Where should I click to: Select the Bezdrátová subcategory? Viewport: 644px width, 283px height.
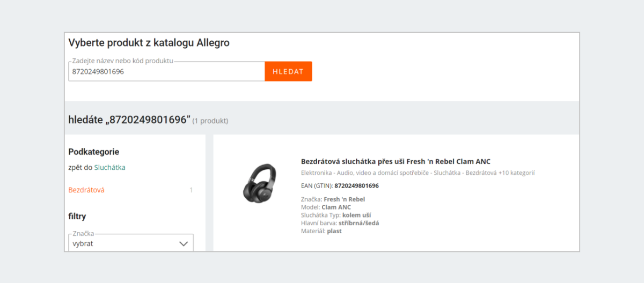pyautogui.click(x=86, y=190)
